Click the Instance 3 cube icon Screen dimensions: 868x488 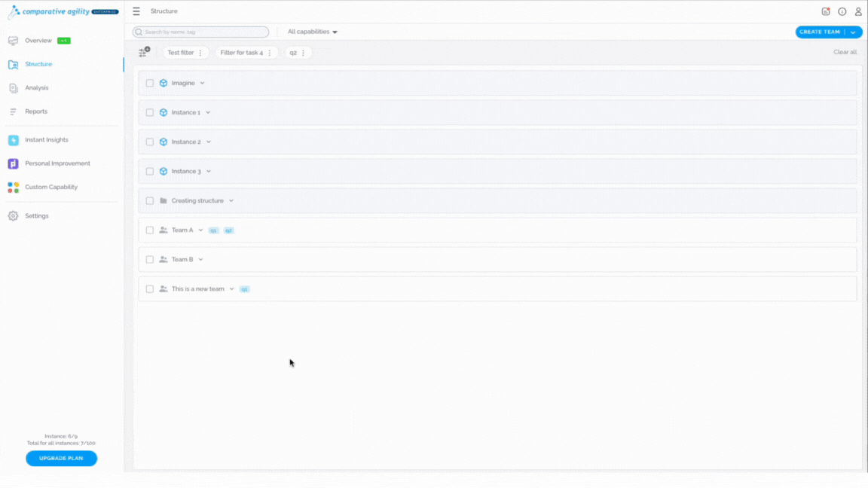(164, 171)
